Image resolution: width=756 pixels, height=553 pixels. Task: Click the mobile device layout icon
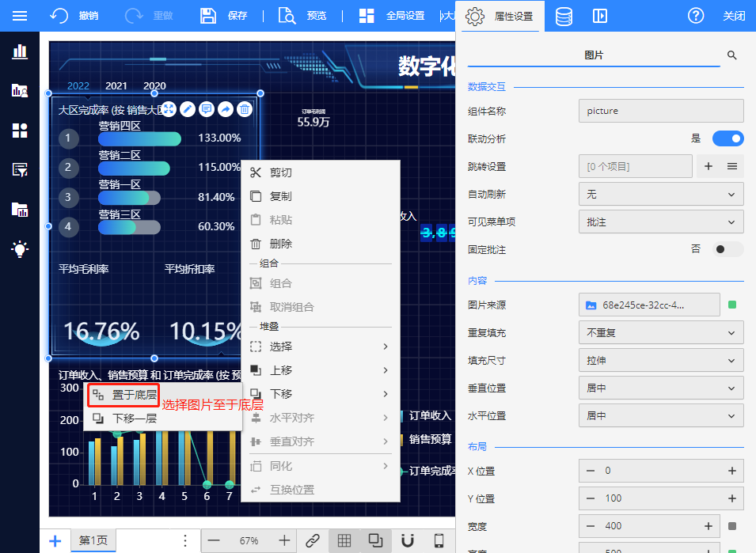tap(439, 540)
